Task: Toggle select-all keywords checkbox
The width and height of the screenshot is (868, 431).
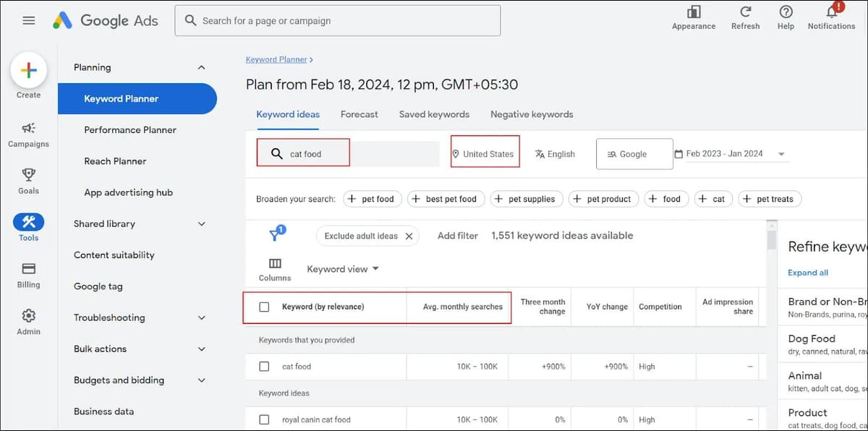Action: coord(264,307)
